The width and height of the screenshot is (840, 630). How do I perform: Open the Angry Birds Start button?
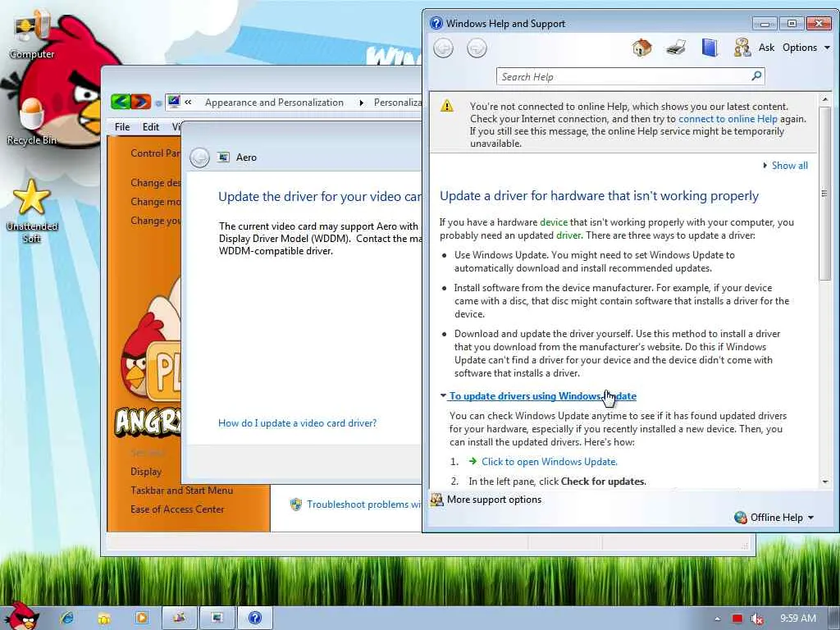(21, 616)
